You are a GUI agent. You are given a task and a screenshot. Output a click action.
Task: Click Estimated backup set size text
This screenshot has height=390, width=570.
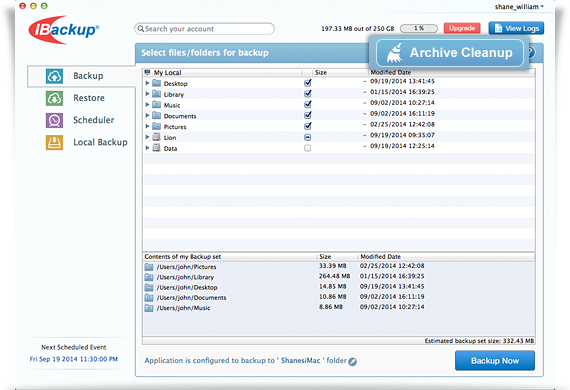click(479, 341)
